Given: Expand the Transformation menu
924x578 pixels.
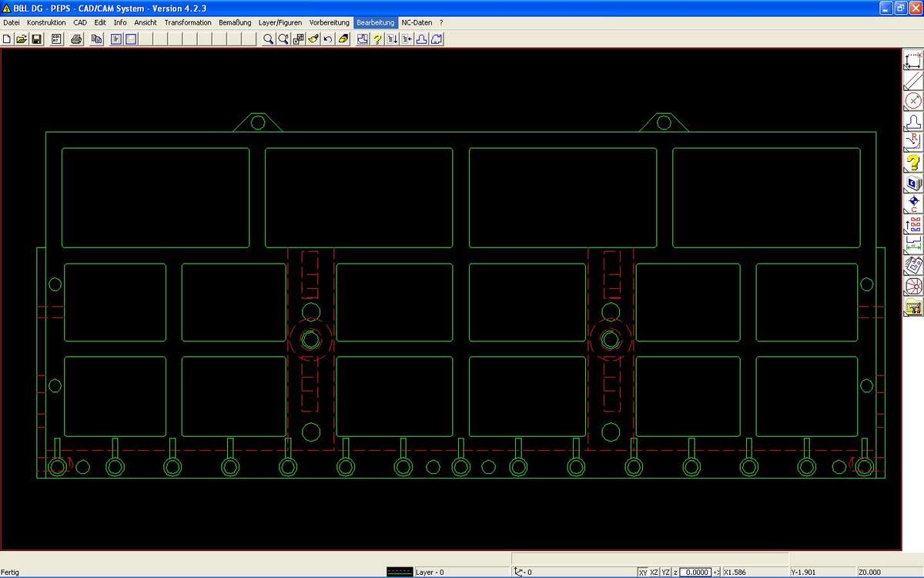Looking at the screenshot, I should tap(188, 22).
